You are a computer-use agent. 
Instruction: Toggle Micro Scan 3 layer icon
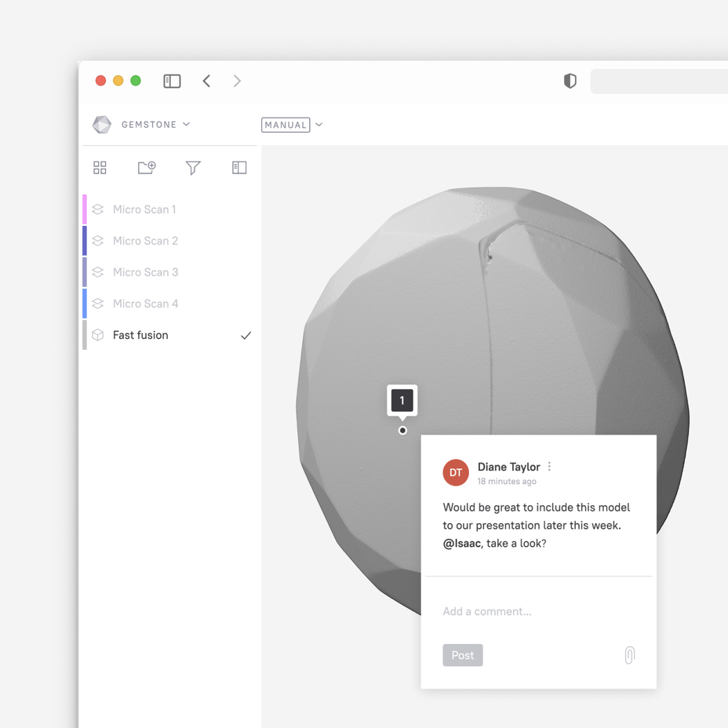[x=97, y=272]
